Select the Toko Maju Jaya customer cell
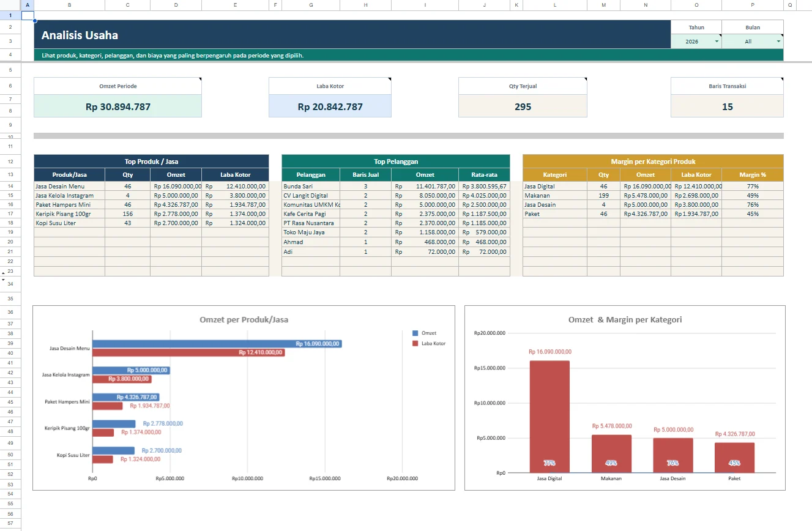 311,232
